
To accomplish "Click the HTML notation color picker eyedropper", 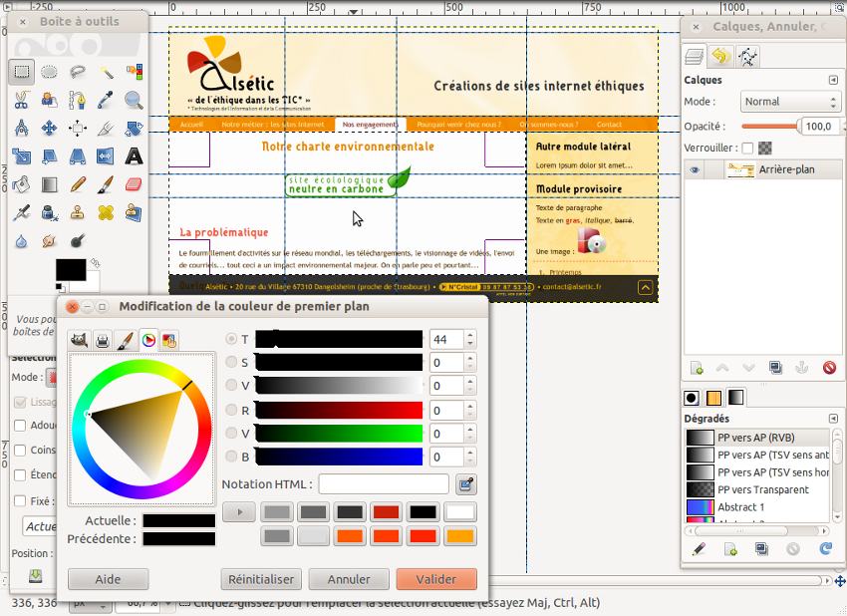I will (x=465, y=484).
